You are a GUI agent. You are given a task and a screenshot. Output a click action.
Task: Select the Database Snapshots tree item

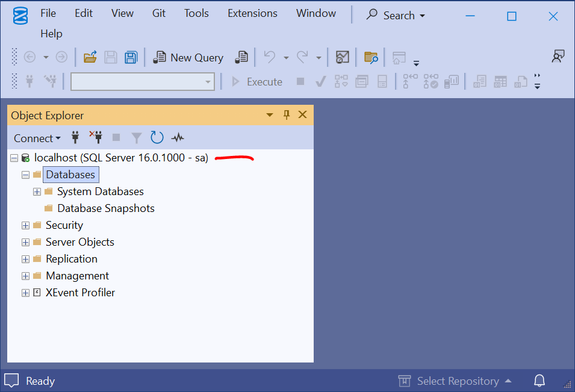(x=105, y=208)
